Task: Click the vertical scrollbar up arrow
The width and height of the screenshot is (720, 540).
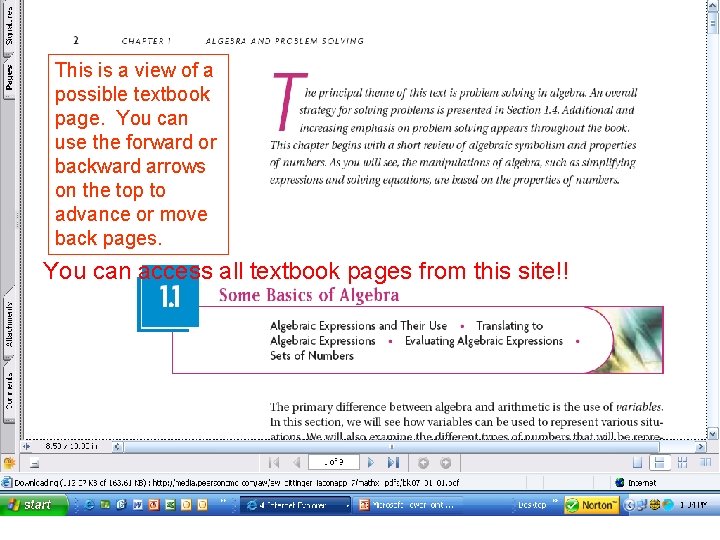Action: click(713, 5)
